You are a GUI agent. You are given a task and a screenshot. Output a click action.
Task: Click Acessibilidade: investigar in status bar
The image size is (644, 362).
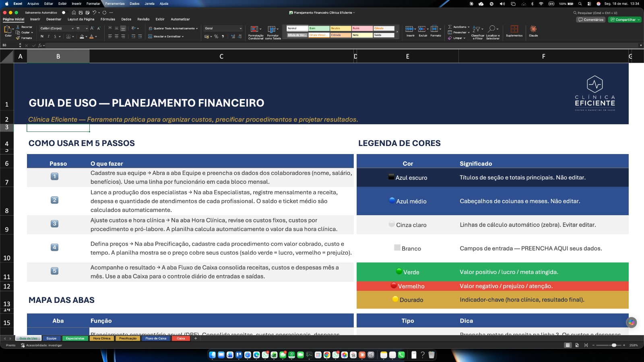(41, 345)
